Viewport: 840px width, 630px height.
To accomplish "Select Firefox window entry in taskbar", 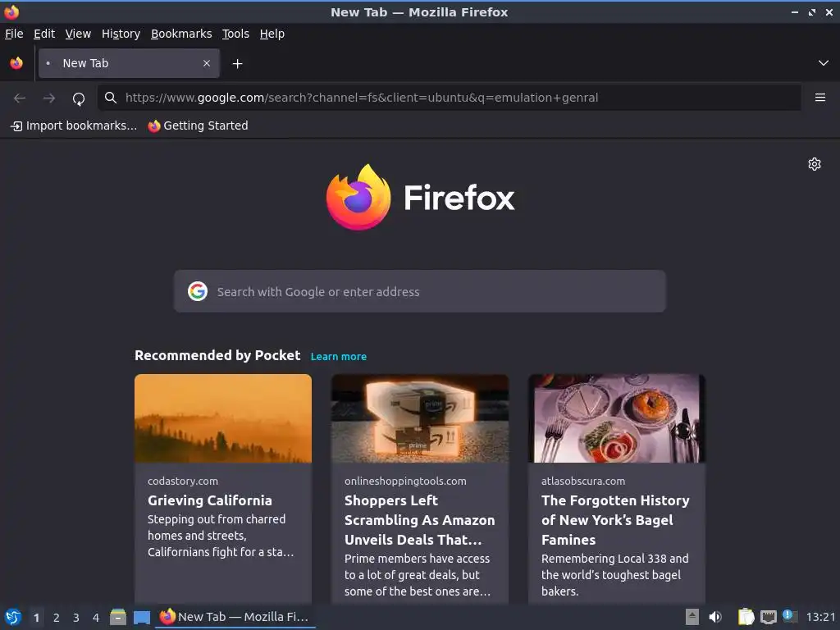I will [x=235, y=617].
